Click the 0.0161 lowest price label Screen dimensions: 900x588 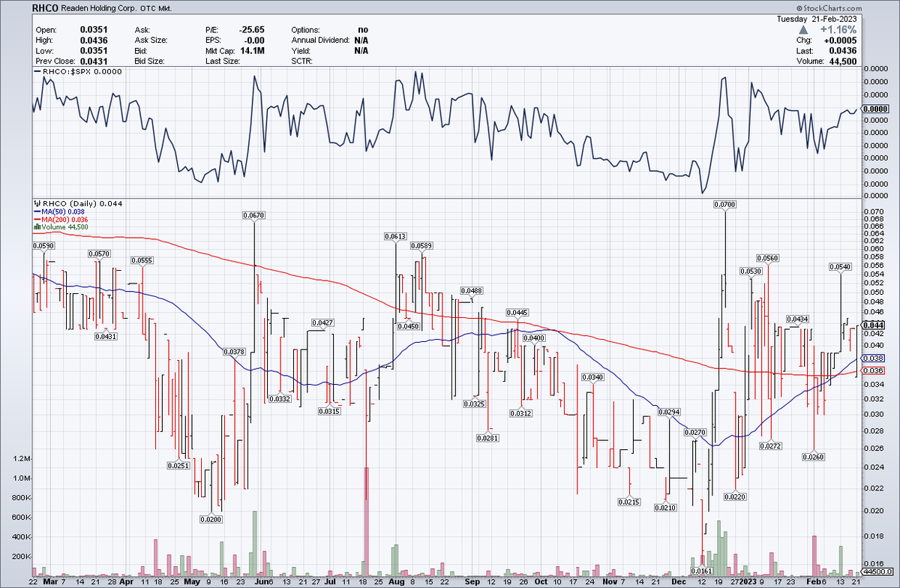pyautogui.click(x=702, y=571)
